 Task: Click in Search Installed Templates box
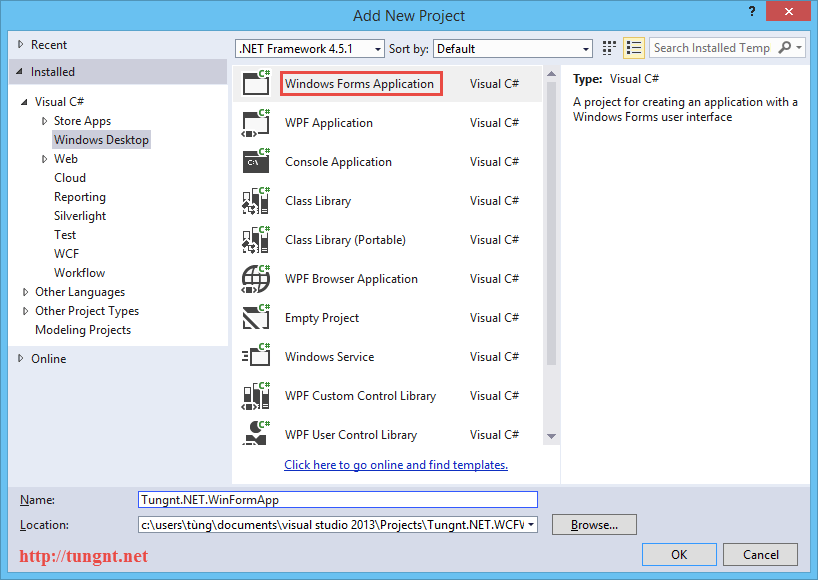tap(713, 47)
